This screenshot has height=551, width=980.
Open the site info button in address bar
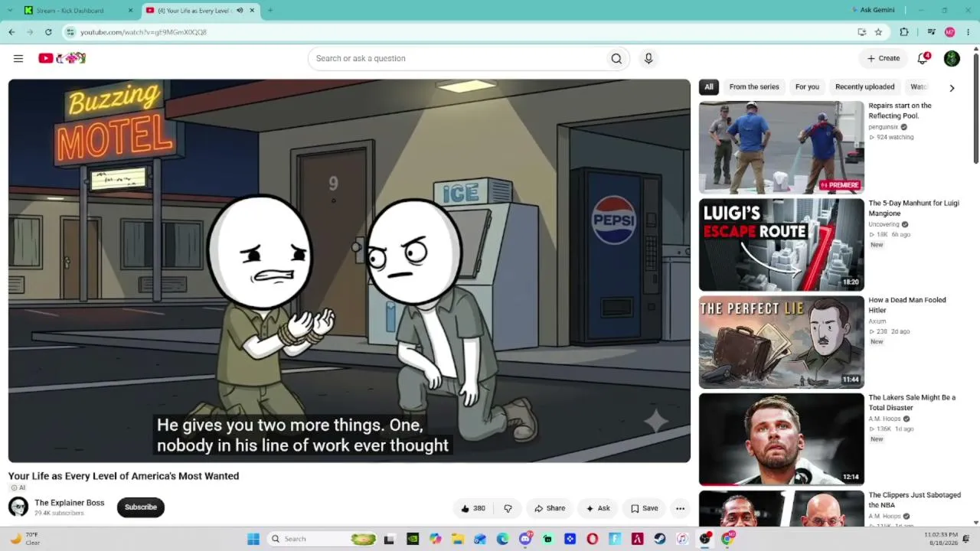(70, 32)
